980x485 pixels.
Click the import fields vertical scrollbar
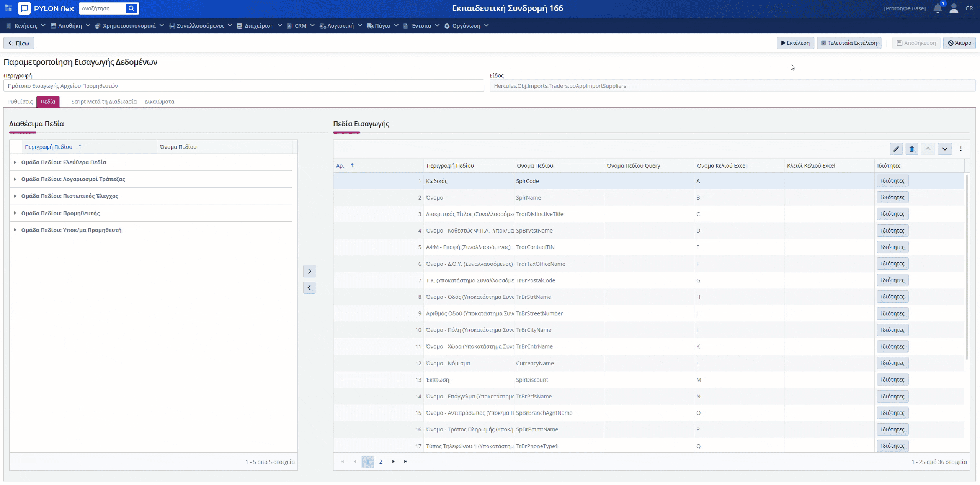(967, 267)
